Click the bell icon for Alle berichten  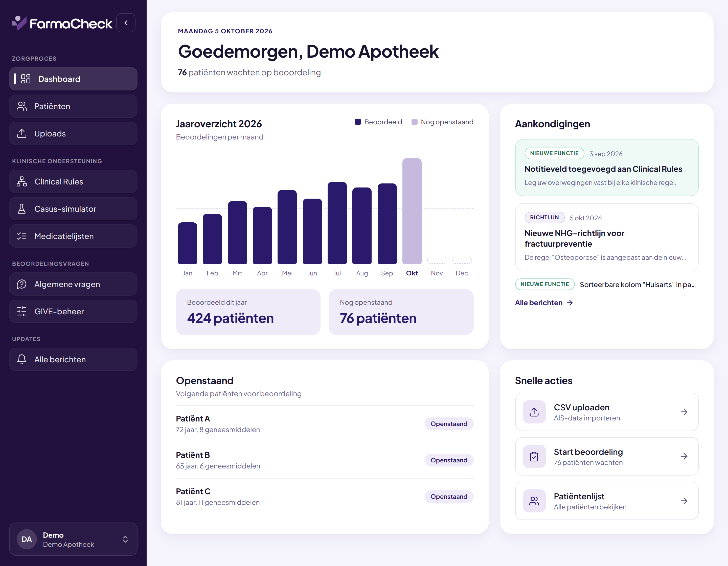pyautogui.click(x=22, y=360)
